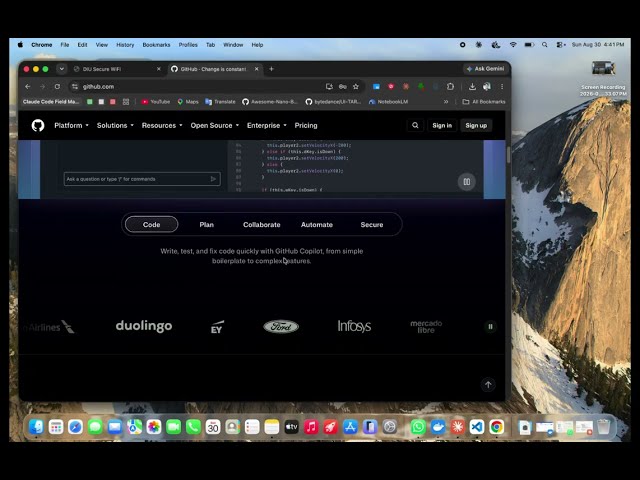Open the Pricing link

click(306, 125)
